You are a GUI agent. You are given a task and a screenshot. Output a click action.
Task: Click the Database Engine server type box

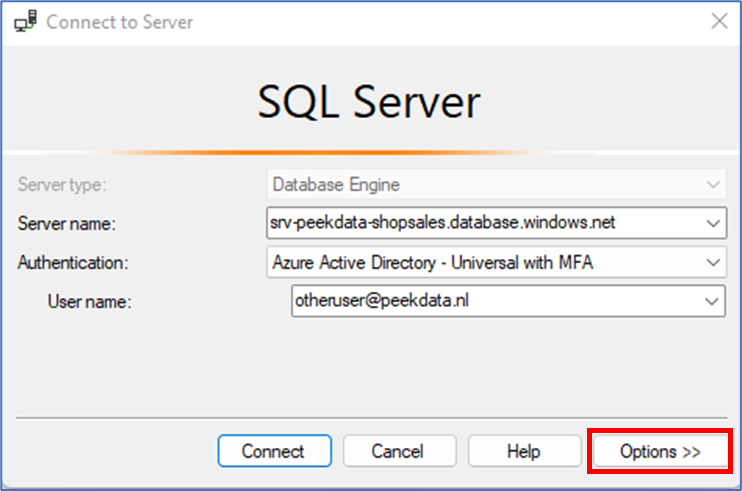pos(496,184)
